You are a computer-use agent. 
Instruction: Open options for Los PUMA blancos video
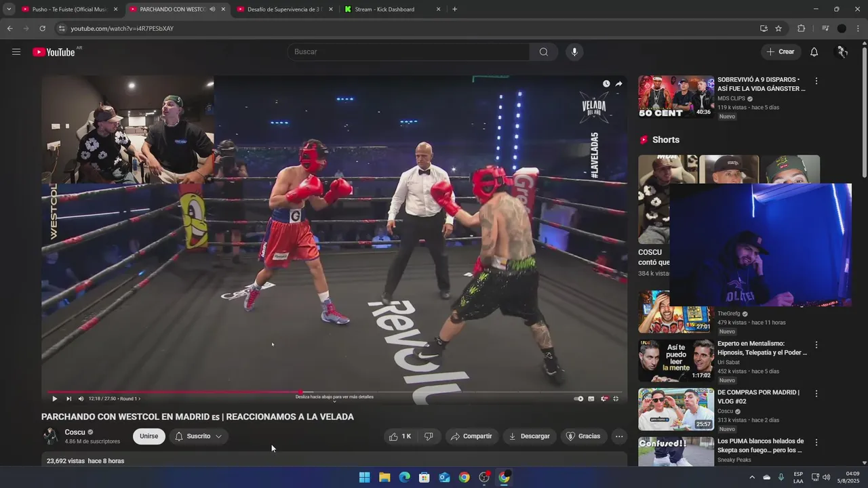point(816,443)
